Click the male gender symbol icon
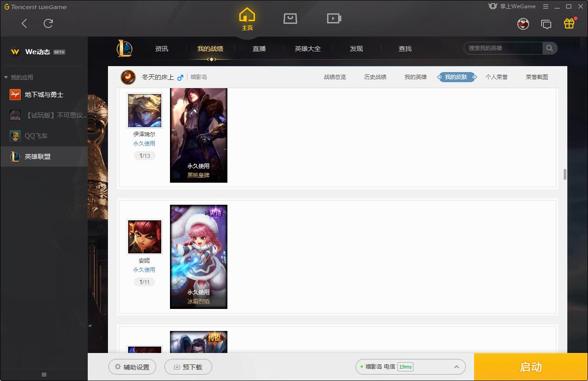This screenshot has width=588, height=381. tap(180, 77)
